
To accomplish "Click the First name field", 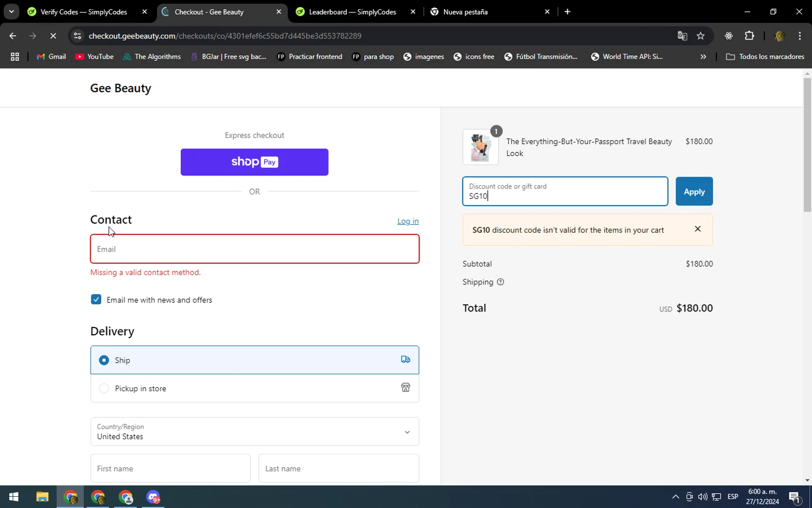I will pyautogui.click(x=171, y=468).
